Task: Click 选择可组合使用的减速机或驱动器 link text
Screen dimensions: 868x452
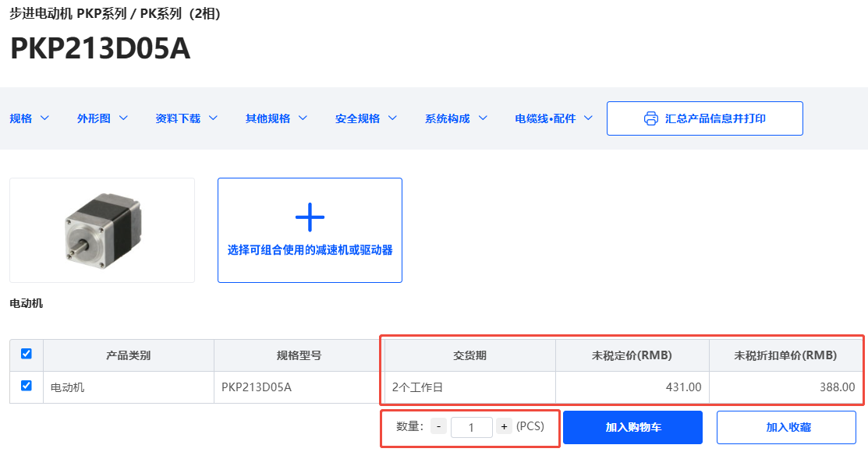Action: [310, 250]
